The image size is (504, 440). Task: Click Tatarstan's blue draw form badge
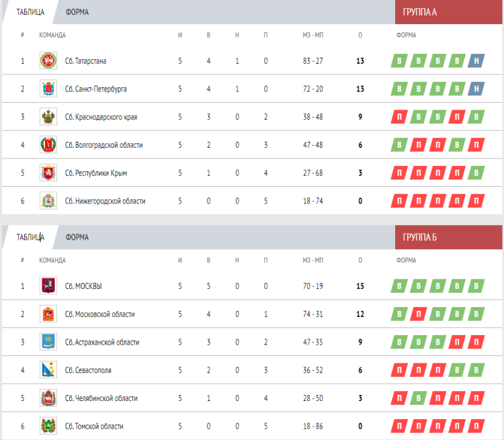coord(476,61)
